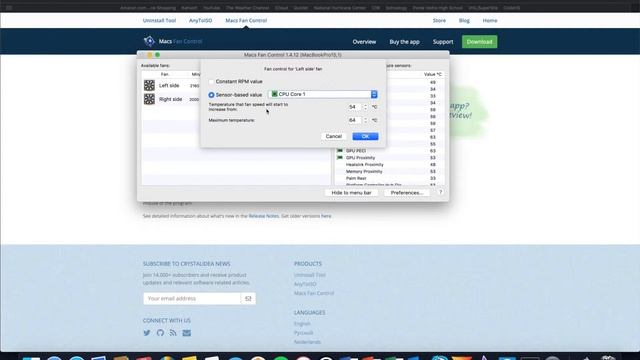640x360 pixels.
Task: Click the GPU PECI sensor chip icon
Action: 340,151
